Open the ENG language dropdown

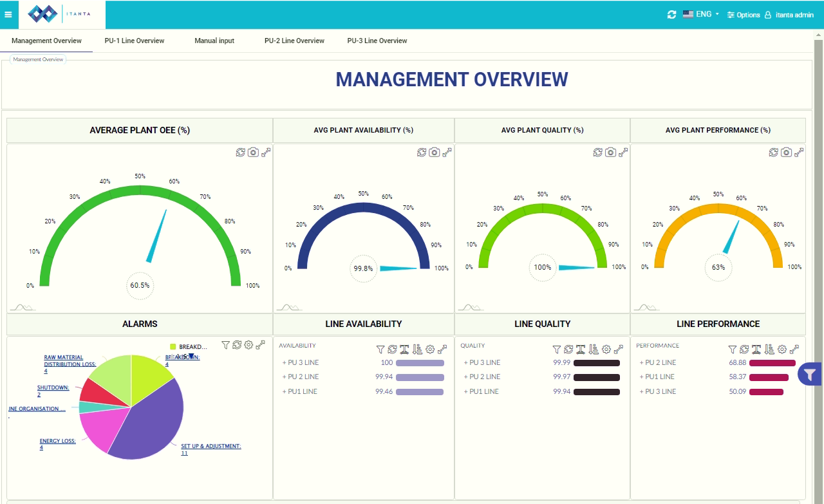tap(700, 14)
